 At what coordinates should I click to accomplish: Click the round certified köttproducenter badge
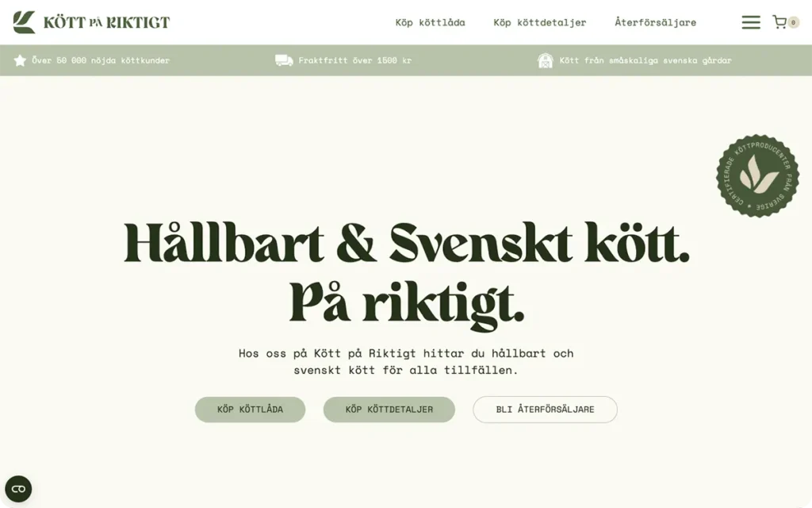pyautogui.click(x=757, y=175)
